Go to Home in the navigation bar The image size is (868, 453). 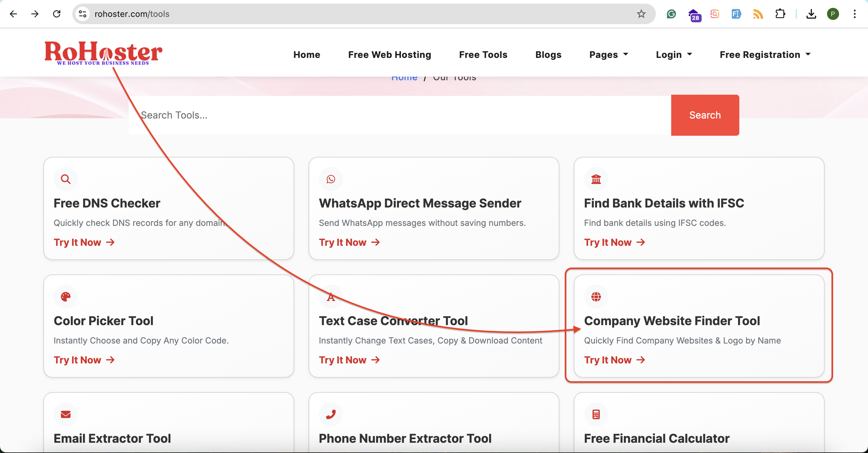click(307, 55)
